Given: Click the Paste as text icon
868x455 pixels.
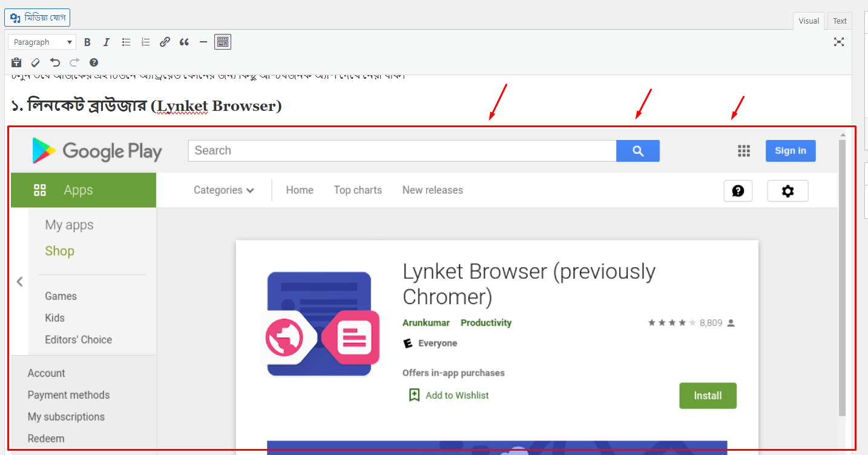Looking at the screenshot, I should (x=16, y=62).
